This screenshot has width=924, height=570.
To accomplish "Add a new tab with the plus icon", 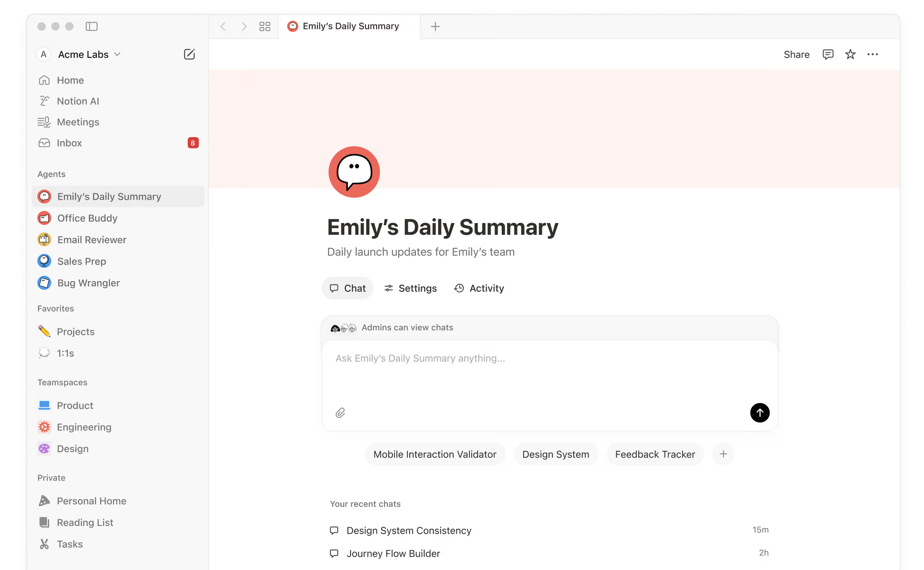I will click(435, 26).
